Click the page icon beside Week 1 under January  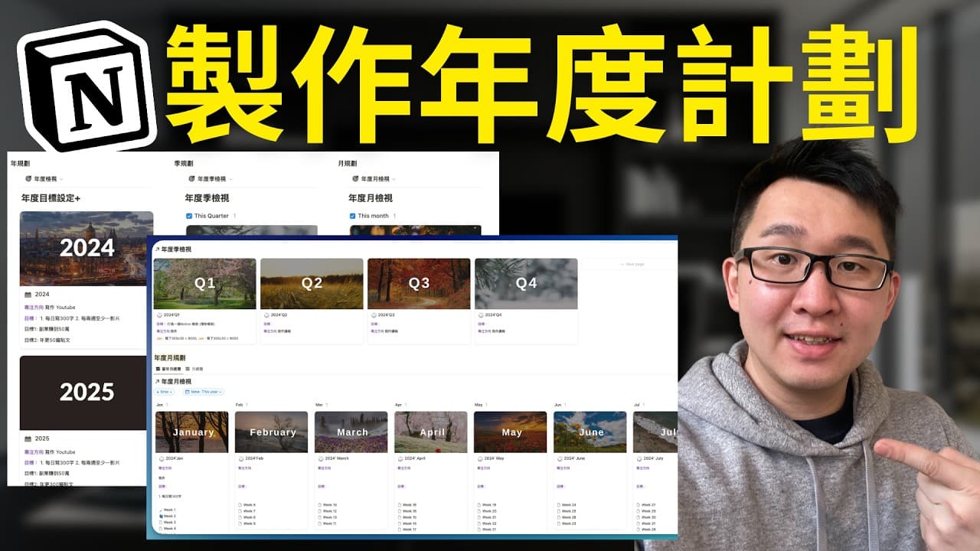pos(160,508)
